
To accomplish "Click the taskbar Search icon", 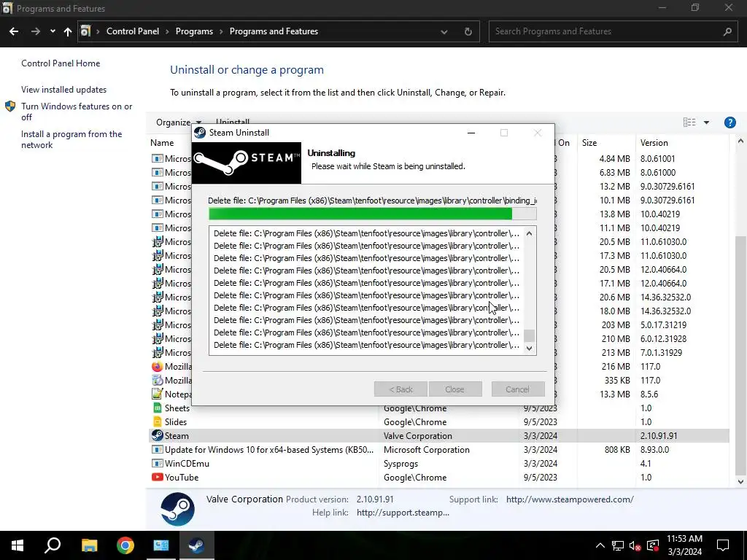I will click(x=53, y=545).
